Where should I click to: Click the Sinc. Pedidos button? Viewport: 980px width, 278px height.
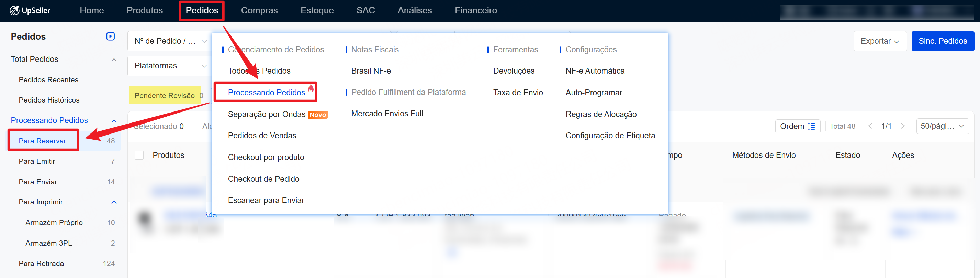(942, 41)
